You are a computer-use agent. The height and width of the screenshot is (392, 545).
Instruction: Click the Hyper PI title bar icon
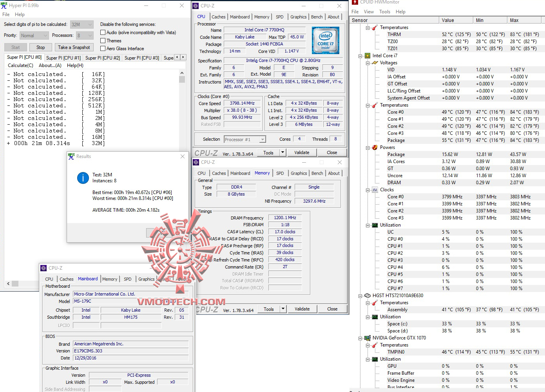tap(4, 5)
